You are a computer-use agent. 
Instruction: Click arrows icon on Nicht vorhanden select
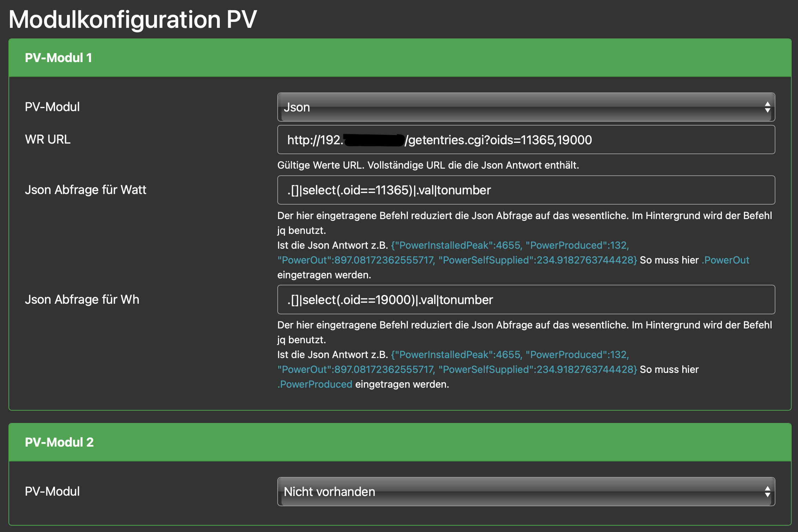click(x=767, y=491)
